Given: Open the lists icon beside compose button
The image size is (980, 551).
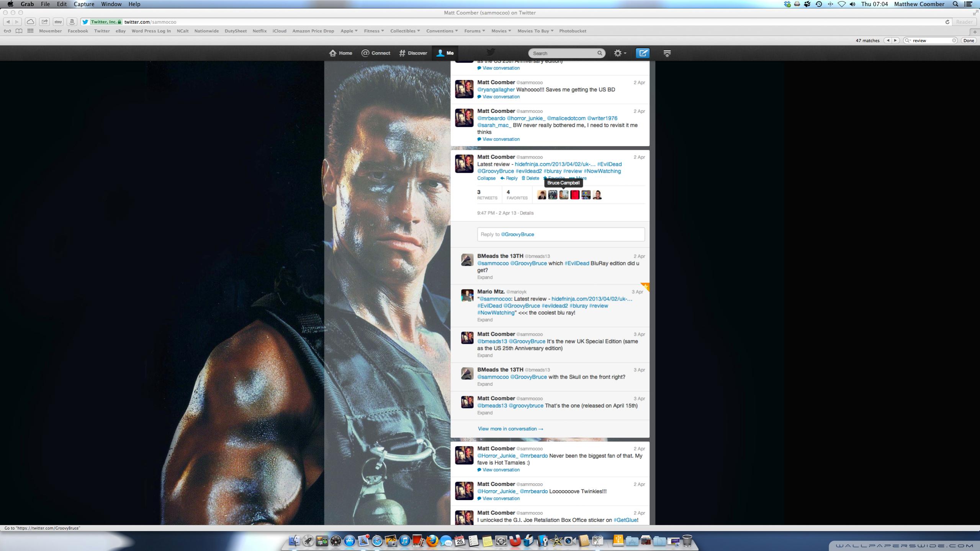Looking at the screenshot, I should click(667, 53).
